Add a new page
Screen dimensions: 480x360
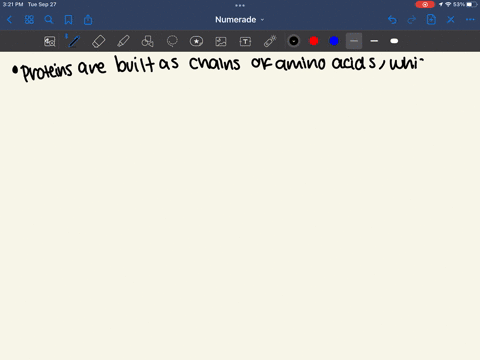[x=431, y=20]
